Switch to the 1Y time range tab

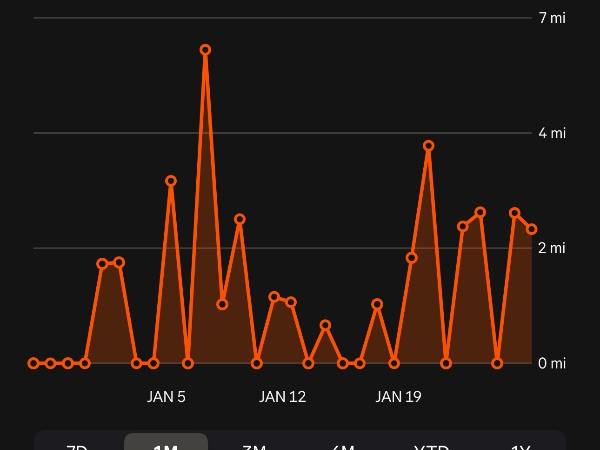[520, 444]
